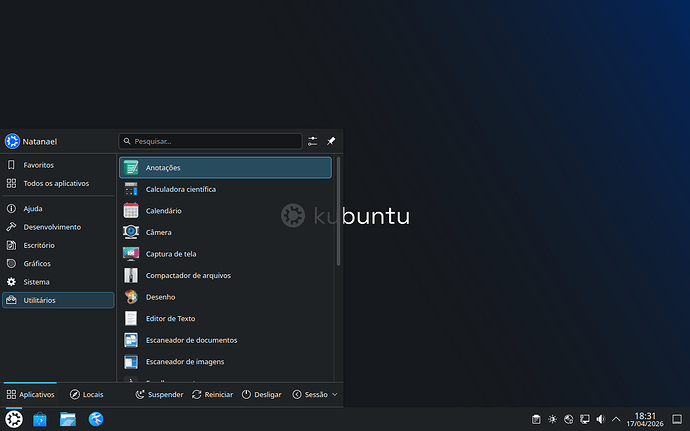Open Escaneador de imagens
This screenshot has height=431, width=690.
click(225, 362)
